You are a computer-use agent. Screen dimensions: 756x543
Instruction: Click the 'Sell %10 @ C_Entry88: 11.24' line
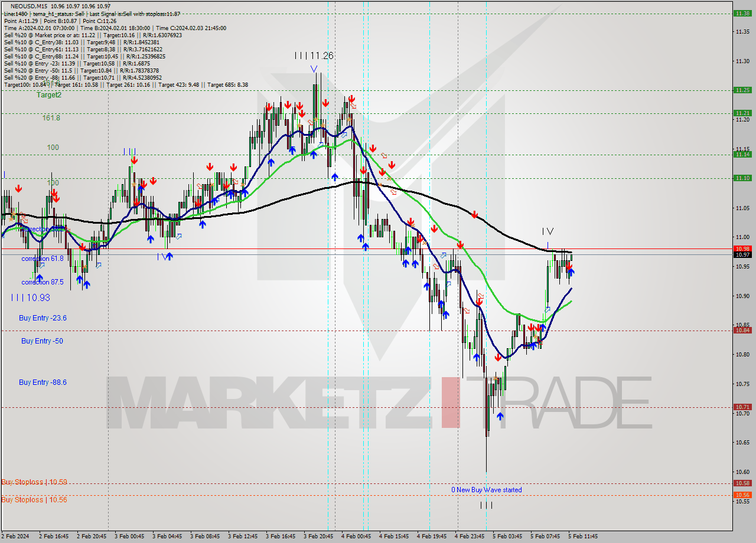[86, 56]
